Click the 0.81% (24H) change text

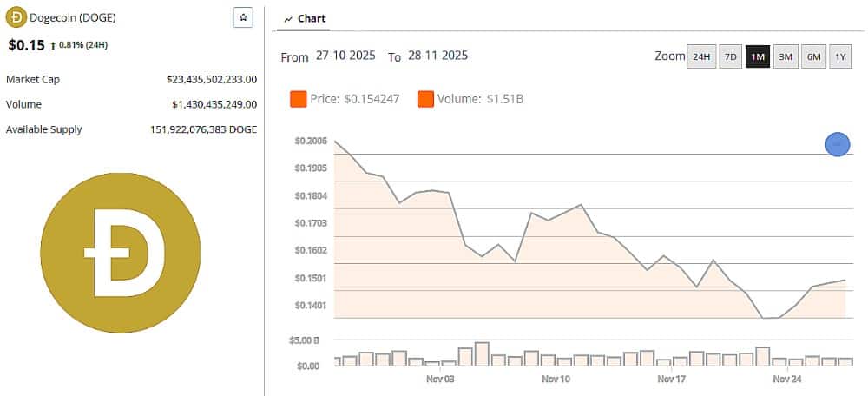83,45
